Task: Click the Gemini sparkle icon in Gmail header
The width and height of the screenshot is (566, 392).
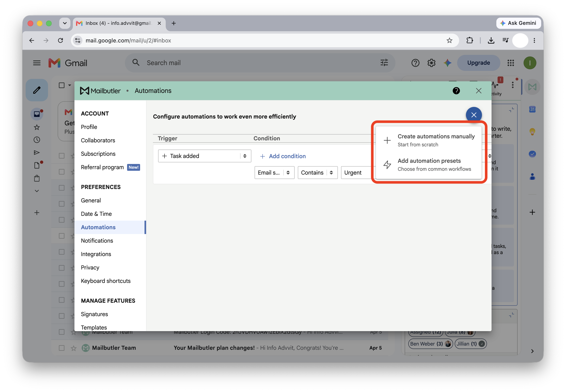Action: pyautogui.click(x=447, y=63)
